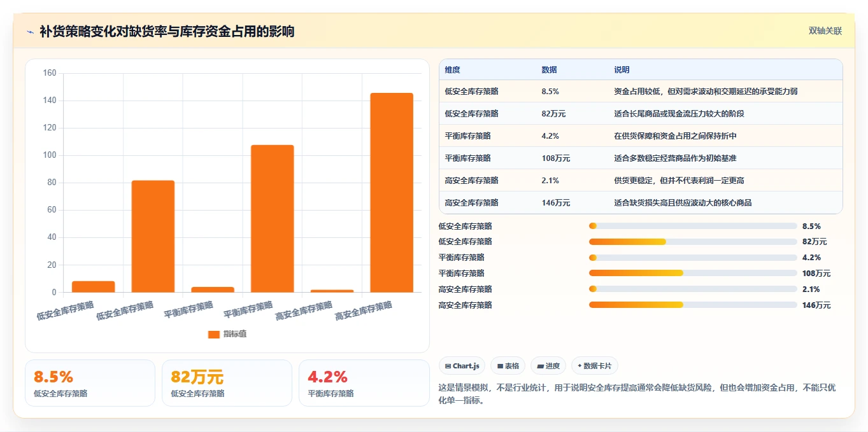The image size is (868, 432).
Task: Select the 进度 chip
Action: pos(548,366)
